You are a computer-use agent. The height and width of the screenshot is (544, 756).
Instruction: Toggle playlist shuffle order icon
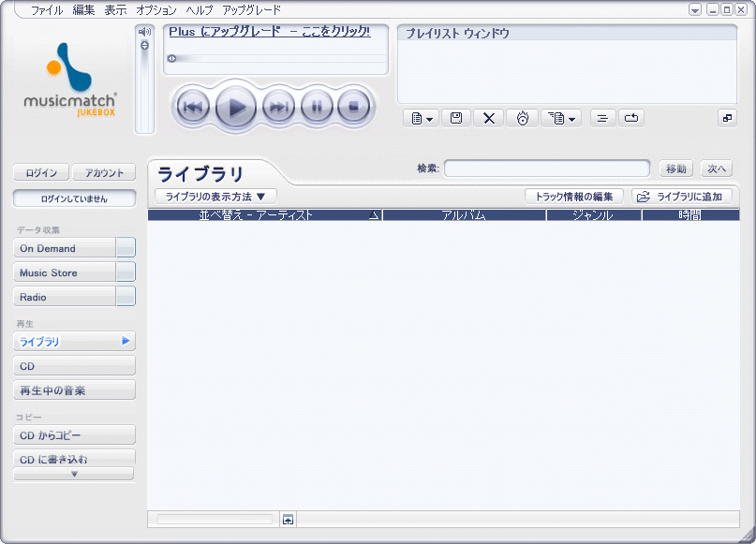pyautogui.click(x=601, y=118)
